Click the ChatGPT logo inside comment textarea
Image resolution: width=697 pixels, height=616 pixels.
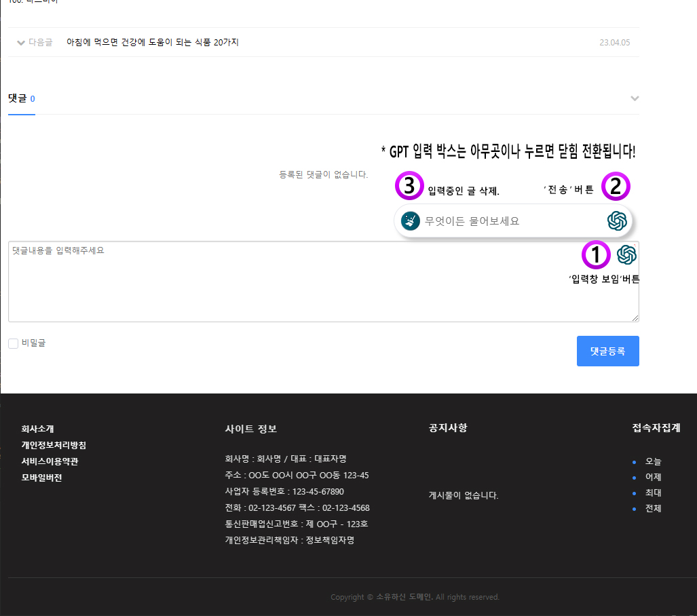[626, 255]
